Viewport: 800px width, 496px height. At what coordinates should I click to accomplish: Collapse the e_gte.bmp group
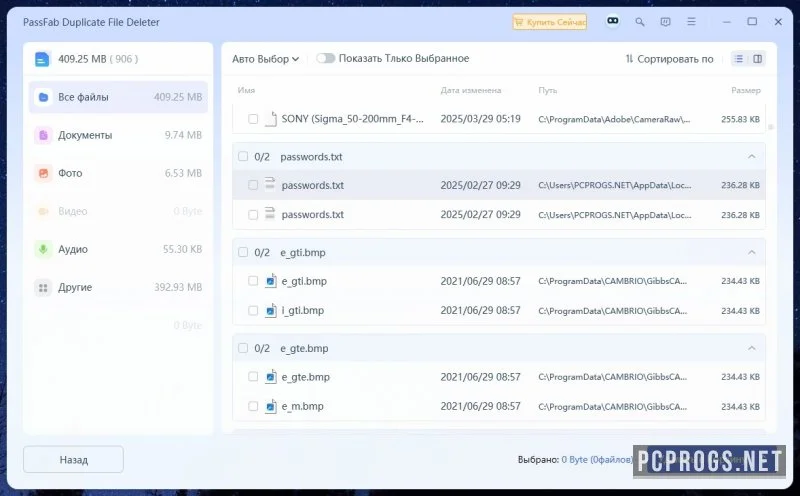[x=752, y=349]
